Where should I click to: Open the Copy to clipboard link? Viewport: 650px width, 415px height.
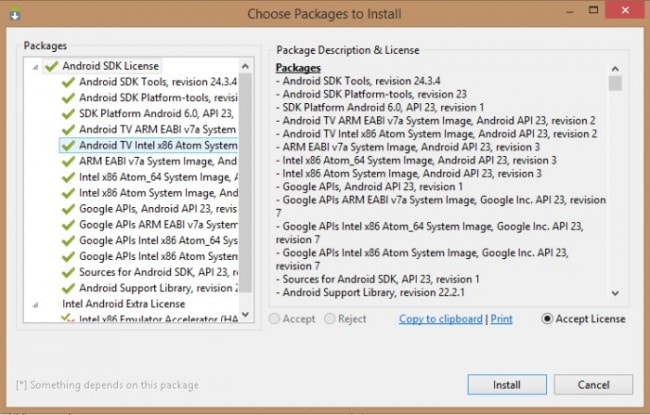point(441,319)
